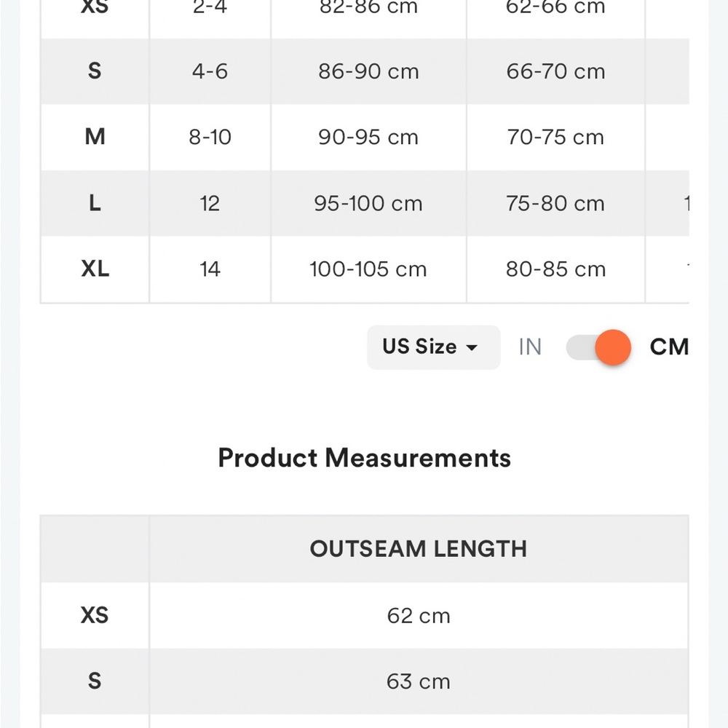
Task: Toggle the IN/CM unit switch
Action: coord(598,347)
